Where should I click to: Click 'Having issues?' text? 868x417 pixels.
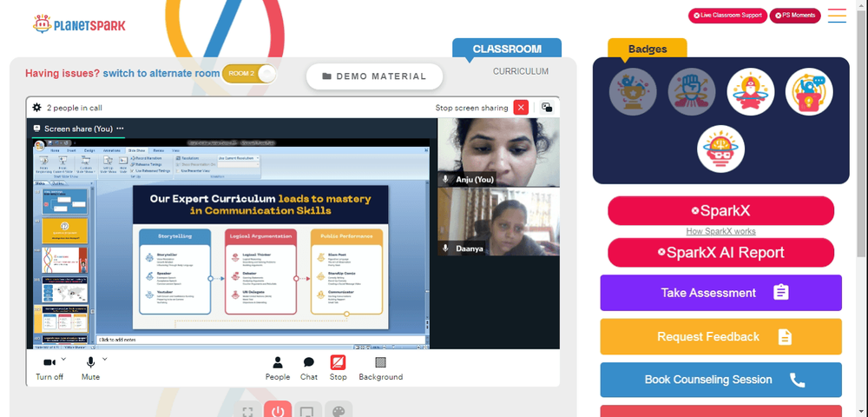point(62,73)
